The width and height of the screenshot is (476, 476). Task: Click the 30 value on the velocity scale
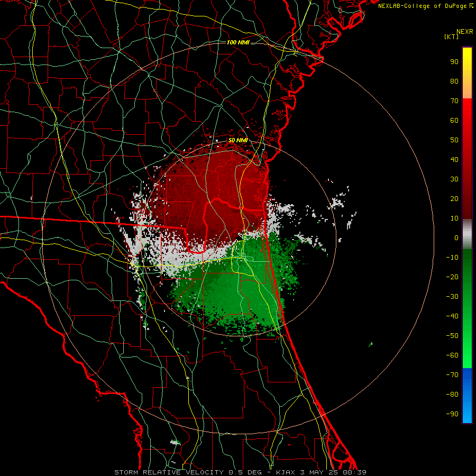[454, 179]
